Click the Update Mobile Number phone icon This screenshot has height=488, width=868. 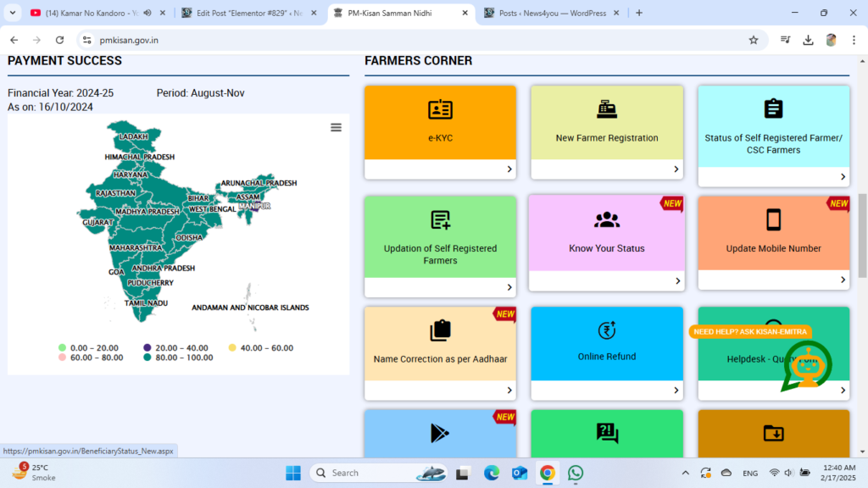point(773,219)
